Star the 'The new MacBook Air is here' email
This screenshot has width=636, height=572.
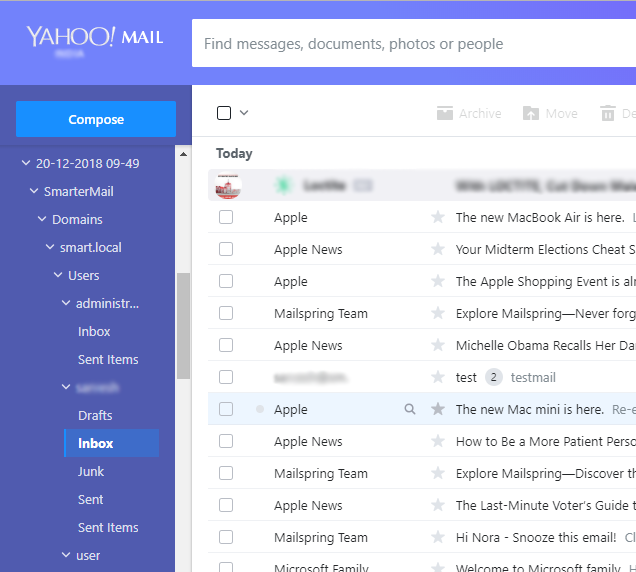click(x=438, y=217)
